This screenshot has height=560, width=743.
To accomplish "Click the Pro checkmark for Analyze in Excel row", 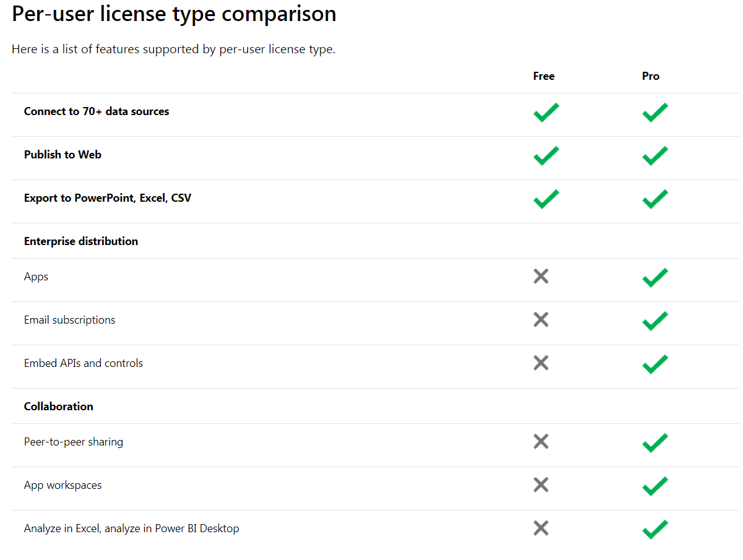I will click(655, 530).
